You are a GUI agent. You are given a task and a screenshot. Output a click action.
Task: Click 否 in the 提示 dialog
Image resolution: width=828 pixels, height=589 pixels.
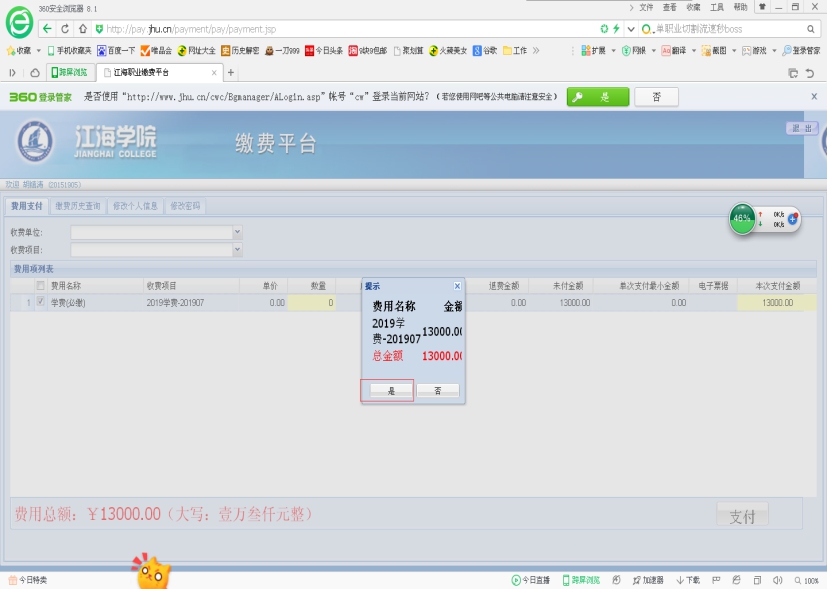(437, 391)
